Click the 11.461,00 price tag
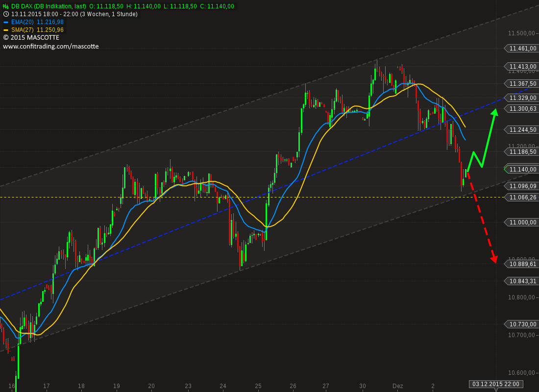Viewport: 539px width, 392px height. 521,49
